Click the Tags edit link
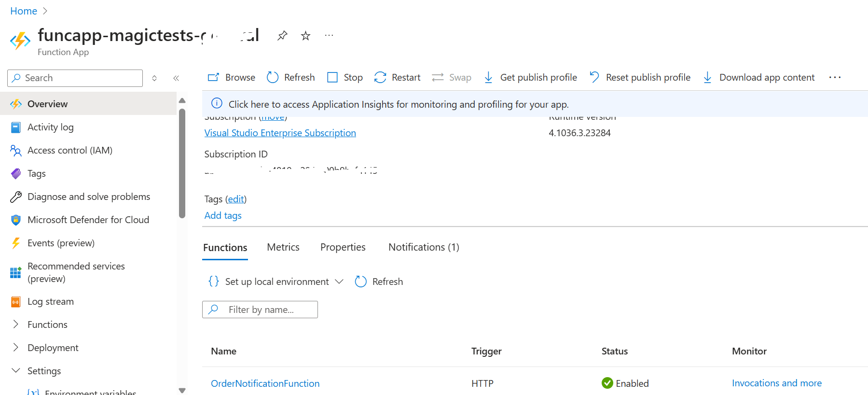The height and width of the screenshot is (395, 868). 236,199
